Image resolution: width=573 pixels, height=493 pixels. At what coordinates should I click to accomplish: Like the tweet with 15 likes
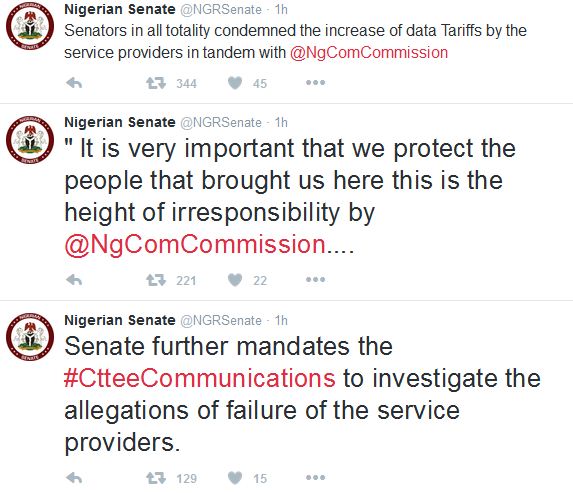(x=235, y=478)
